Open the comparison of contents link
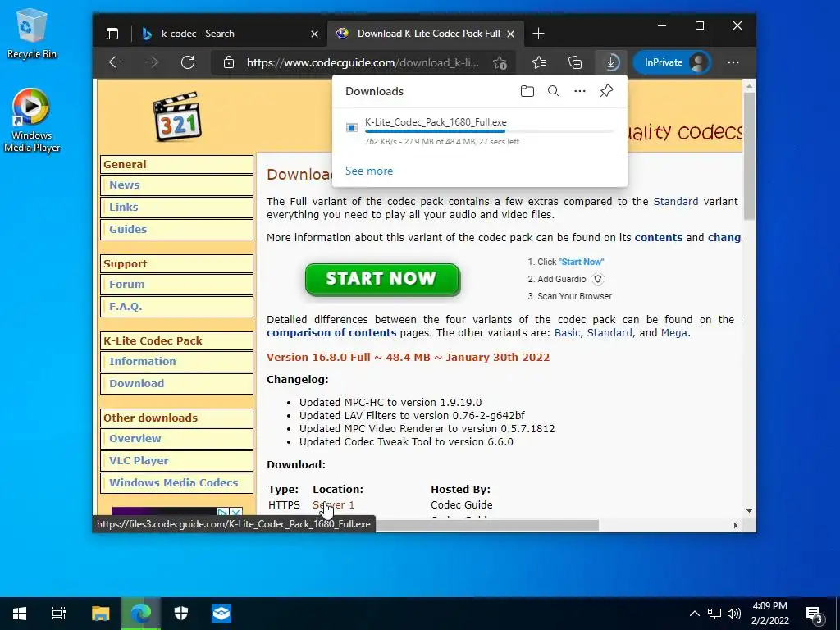 331,333
